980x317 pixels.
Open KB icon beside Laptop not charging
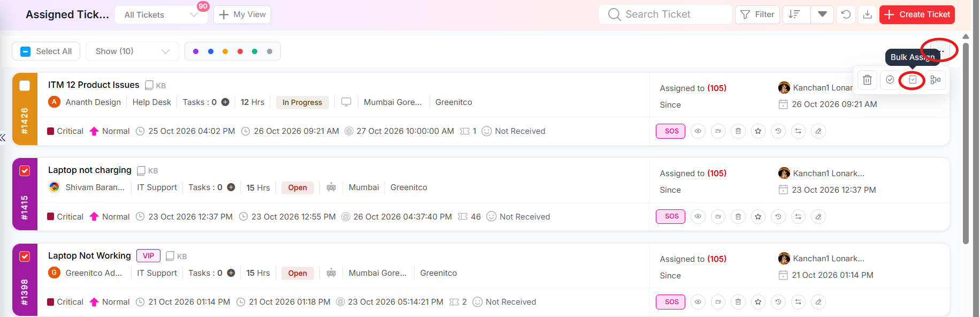pyautogui.click(x=148, y=170)
